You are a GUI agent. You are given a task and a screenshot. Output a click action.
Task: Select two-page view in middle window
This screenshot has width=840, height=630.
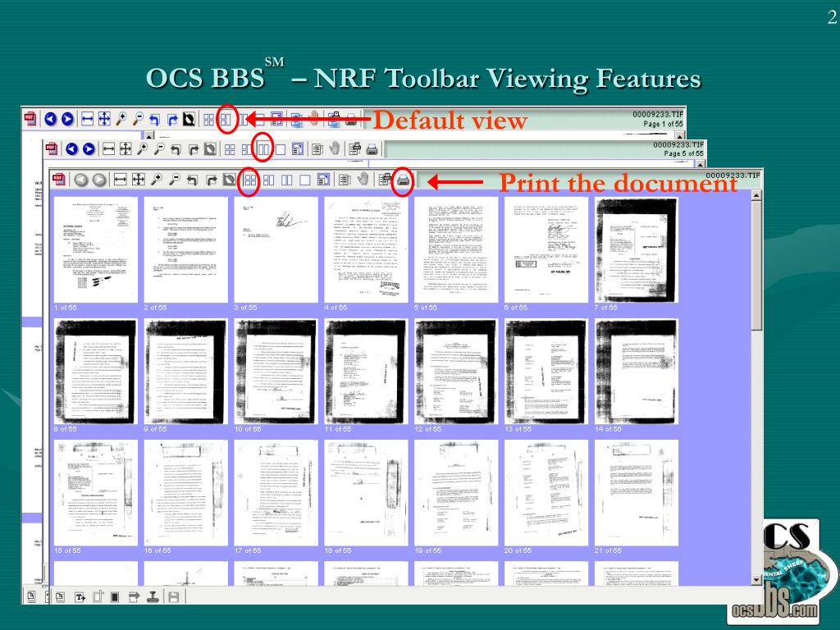(263, 149)
